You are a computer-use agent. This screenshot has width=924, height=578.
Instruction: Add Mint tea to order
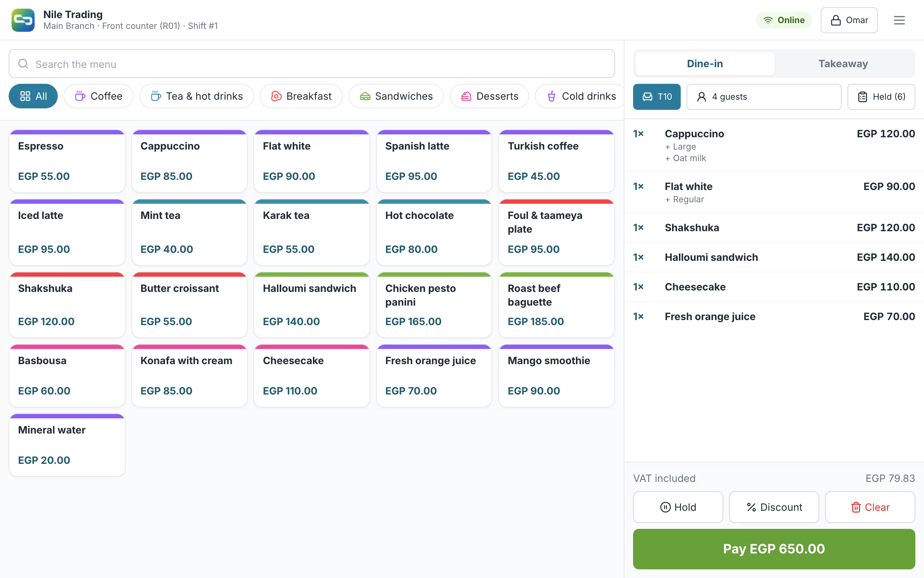pos(189,232)
